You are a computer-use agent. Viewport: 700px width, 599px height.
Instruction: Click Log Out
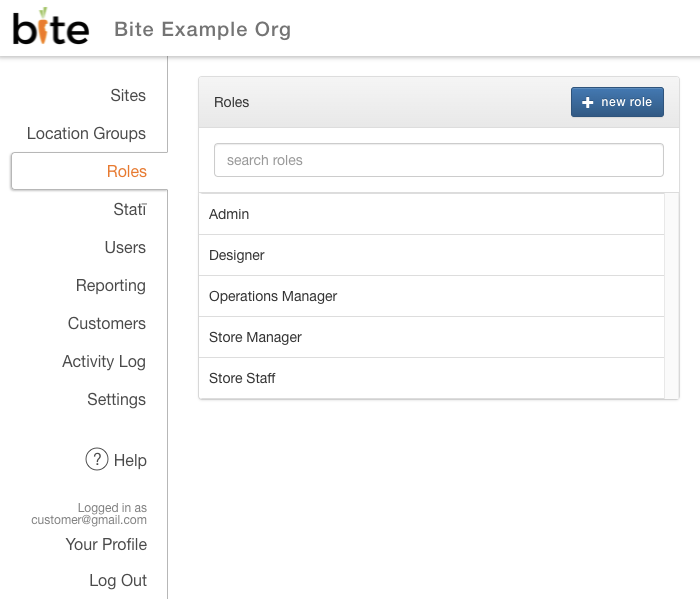tap(118, 580)
